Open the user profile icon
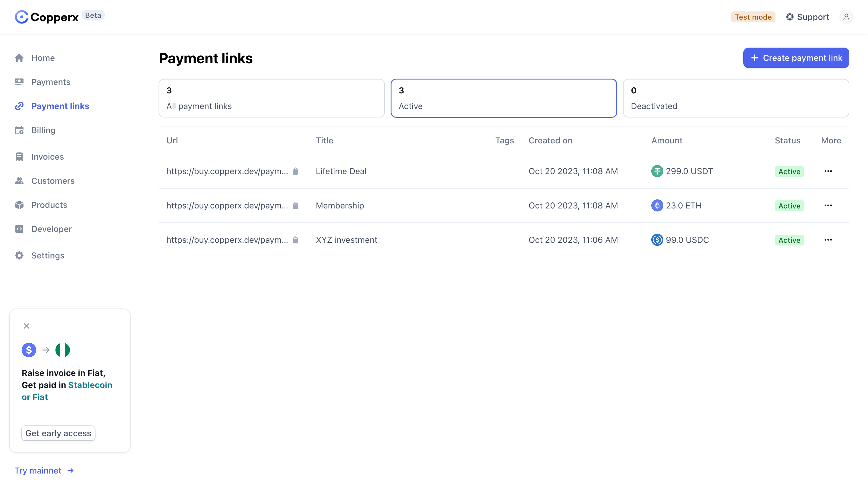The height and width of the screenshot is (491, 868). pos(846,17)
